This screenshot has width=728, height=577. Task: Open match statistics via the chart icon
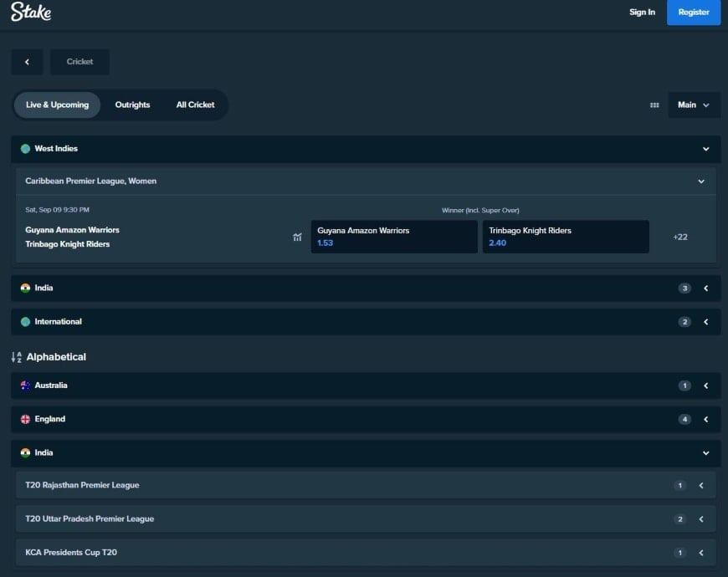click(297, 237)
